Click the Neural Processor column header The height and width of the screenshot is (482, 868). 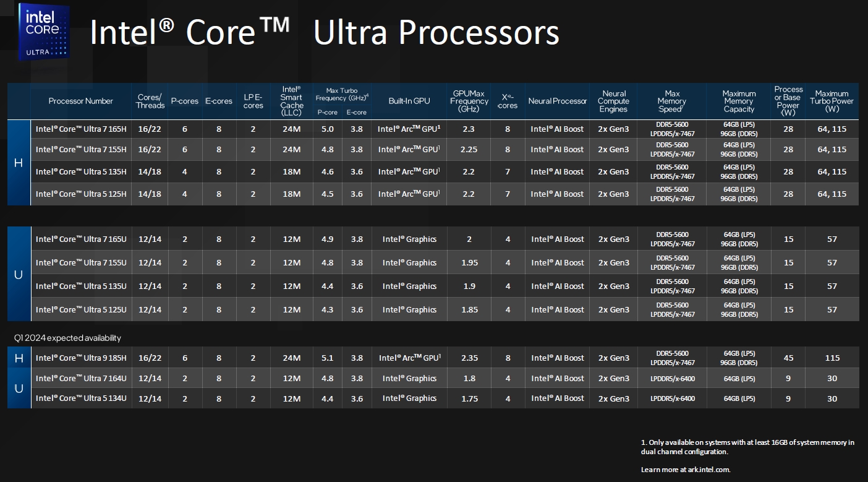coord(557,101)
